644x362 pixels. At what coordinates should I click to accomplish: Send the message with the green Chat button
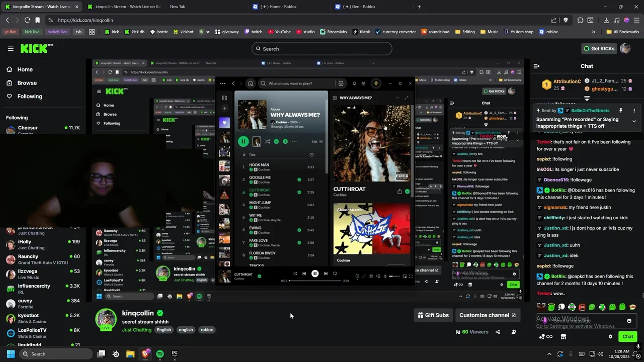[x=627, y=337]
